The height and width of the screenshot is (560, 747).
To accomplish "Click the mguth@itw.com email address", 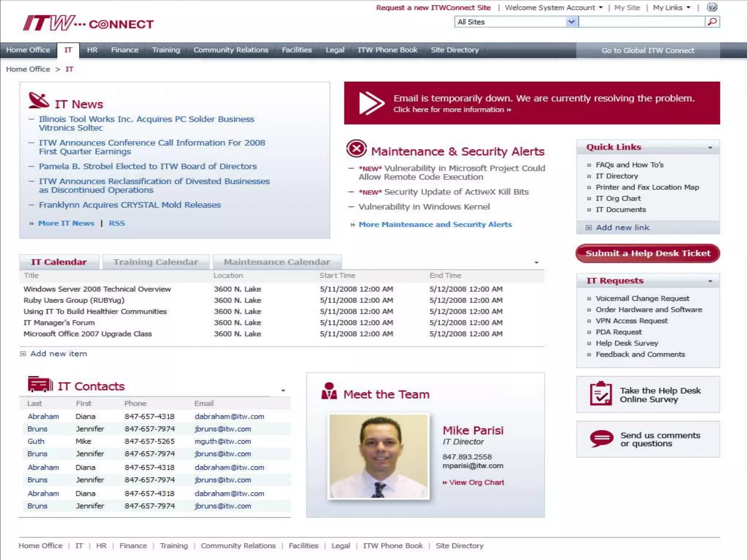I will coord(223,442).
